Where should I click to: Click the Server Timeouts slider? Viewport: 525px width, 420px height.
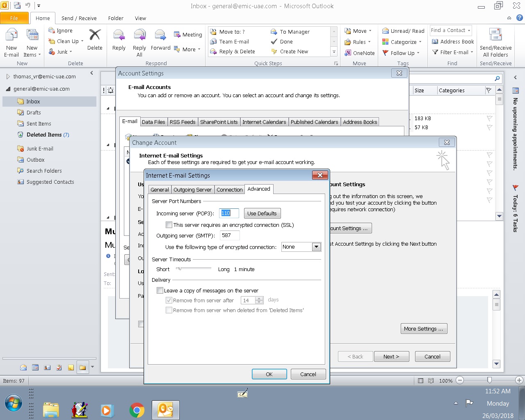tap(180, 269)
